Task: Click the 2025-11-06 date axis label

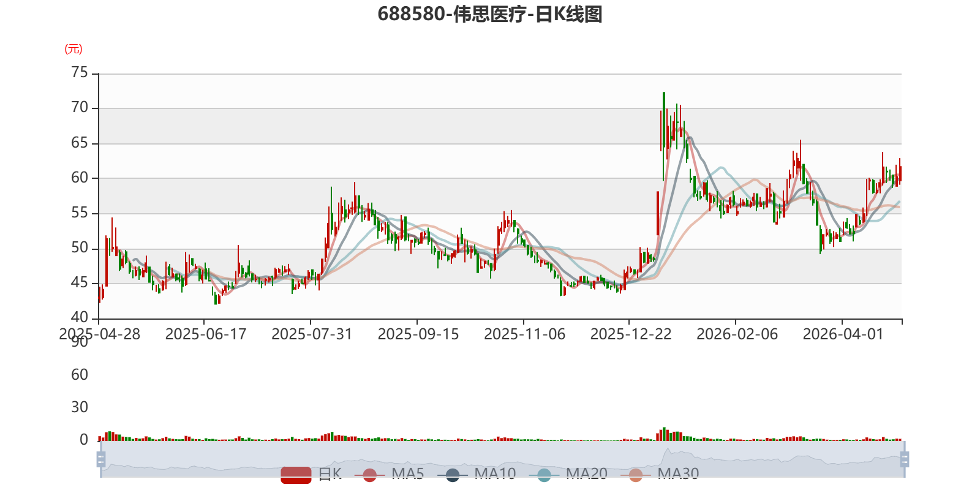Action: coord(525,334)
